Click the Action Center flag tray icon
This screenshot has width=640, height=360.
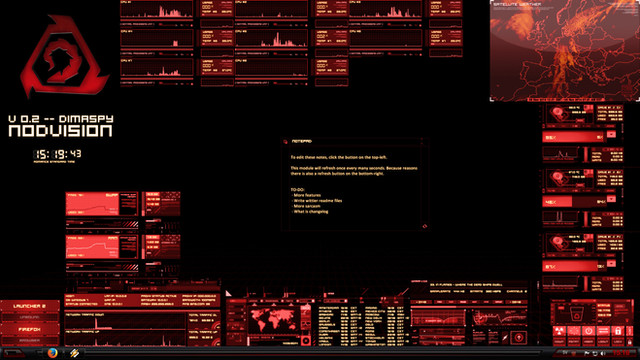(x=587, y=353)
